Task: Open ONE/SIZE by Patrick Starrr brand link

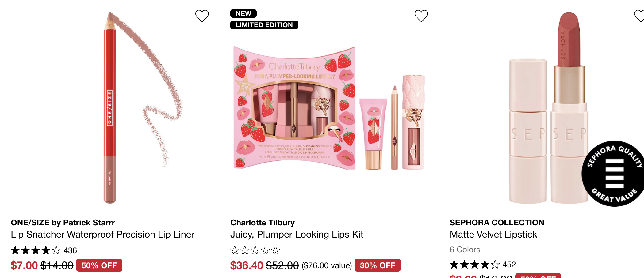Action: tap(63, 223)
